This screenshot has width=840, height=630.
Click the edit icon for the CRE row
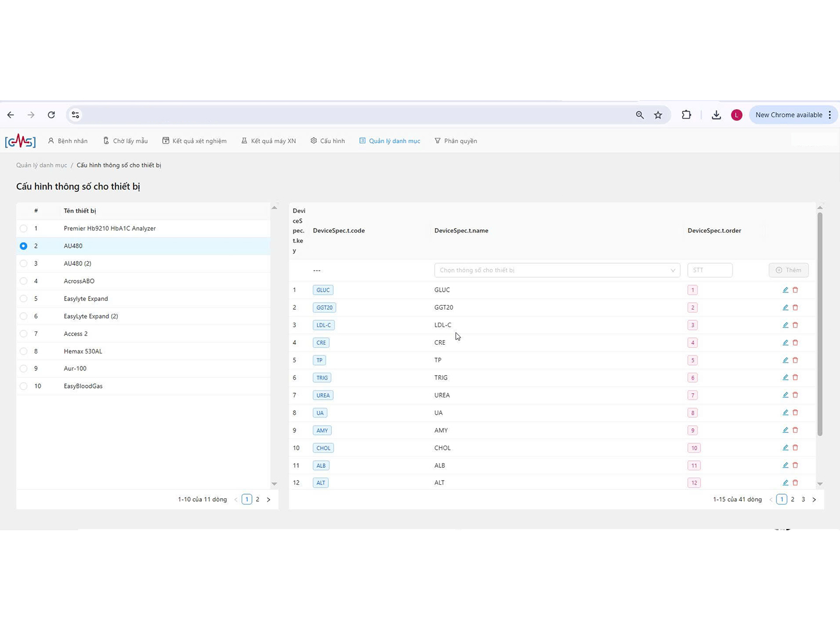(785, 342)
